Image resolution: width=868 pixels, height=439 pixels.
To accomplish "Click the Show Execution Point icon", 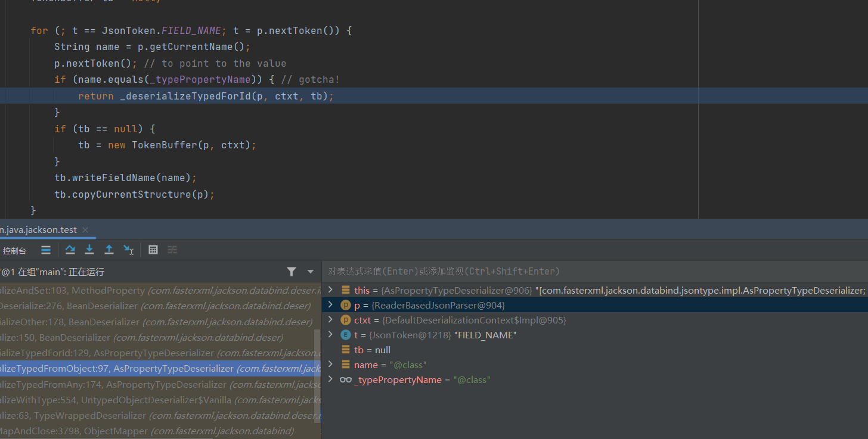I will pos(46,250).
